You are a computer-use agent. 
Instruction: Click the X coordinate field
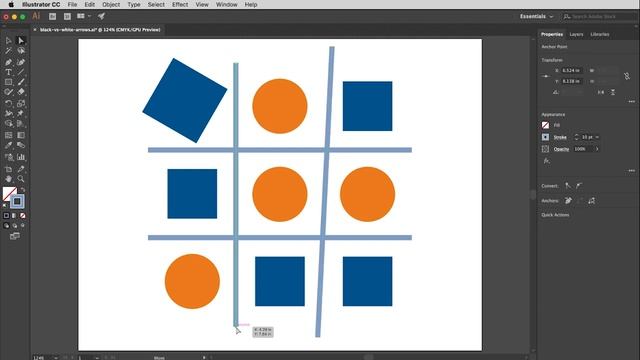pyautogui.click(x=571, y=71)
